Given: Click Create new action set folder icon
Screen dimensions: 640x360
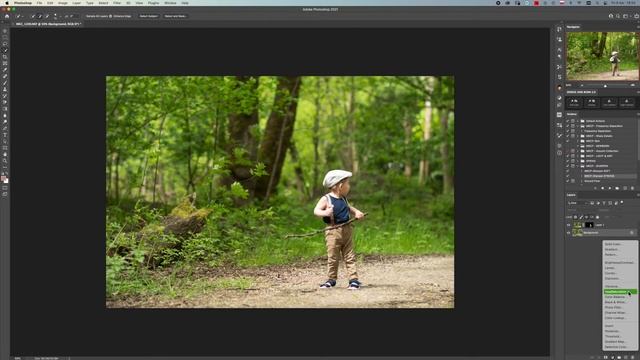Looking at the screenshot, I should (617, 188).
